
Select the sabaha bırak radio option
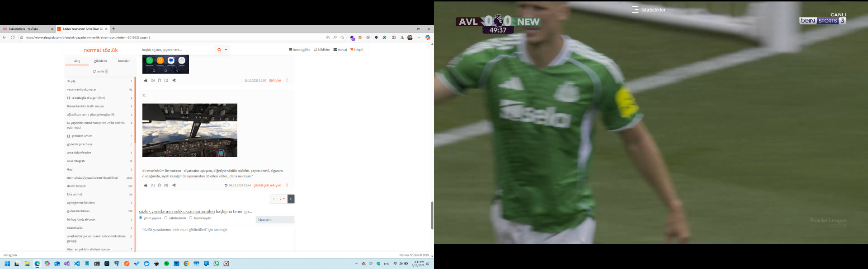[166, 218]
